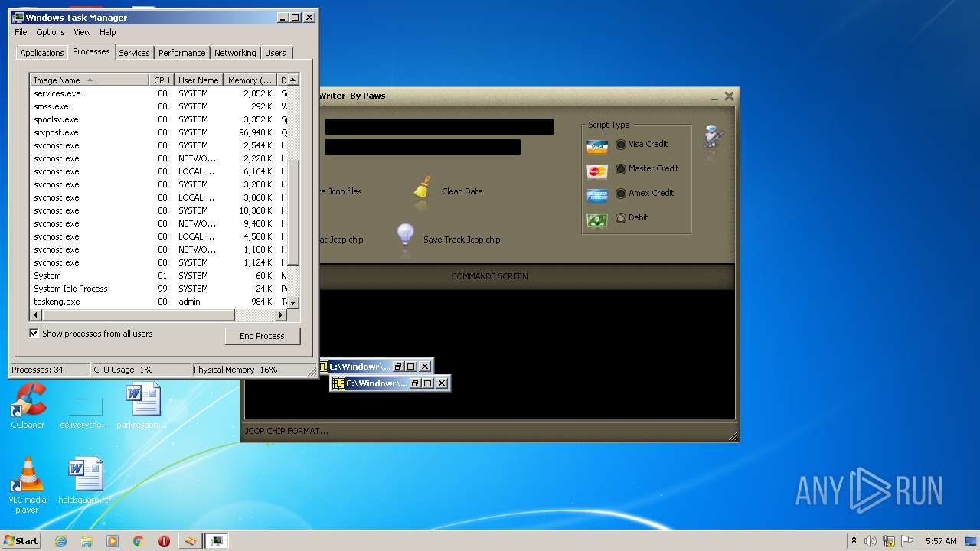Image resolution: width=980 pixels, height=551 pixels.
Task: Switch to the Performance tab
Action: point(182,53)
